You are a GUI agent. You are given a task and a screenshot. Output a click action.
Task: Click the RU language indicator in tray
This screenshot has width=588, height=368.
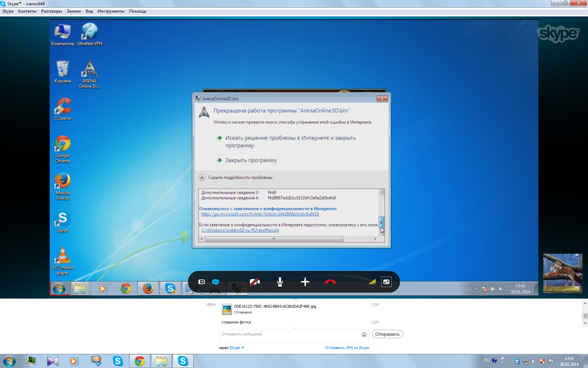point(487,360)
